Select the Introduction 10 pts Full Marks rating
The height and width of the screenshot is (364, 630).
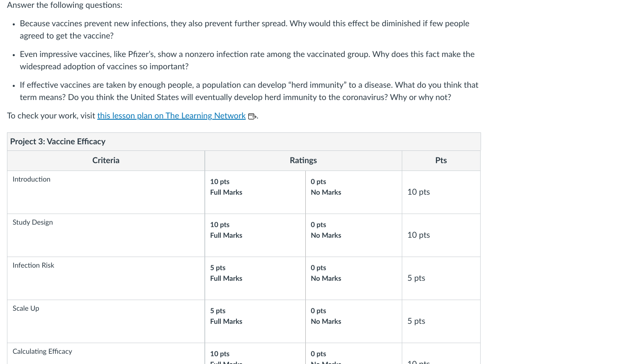pos(255,192)
